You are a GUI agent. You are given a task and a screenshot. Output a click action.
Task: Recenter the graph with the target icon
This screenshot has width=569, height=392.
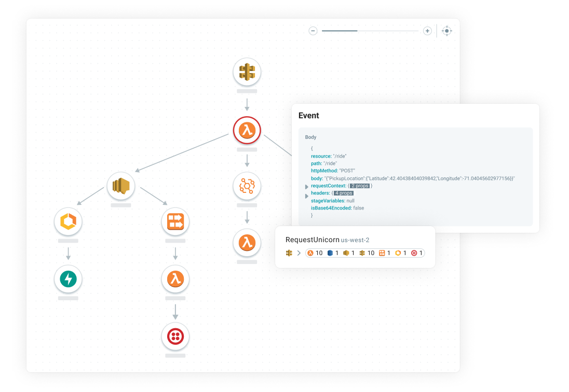(x=446, y=31)
